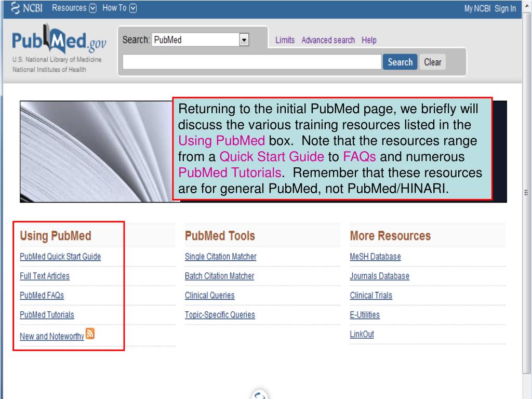Open Topic-Specific Queries link
This screenshot has height=399, width=532.
pyautogui.click(x=220, y=314)
